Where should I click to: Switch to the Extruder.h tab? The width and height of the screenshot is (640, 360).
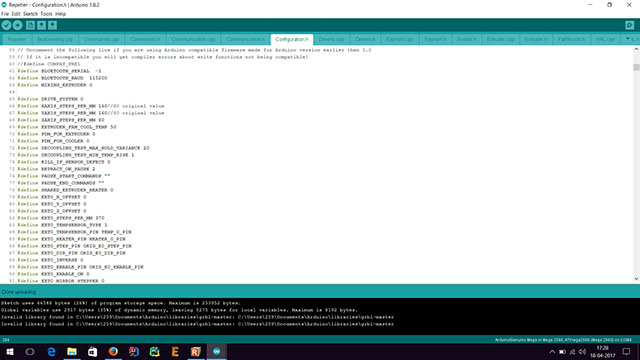click(536, 40)
